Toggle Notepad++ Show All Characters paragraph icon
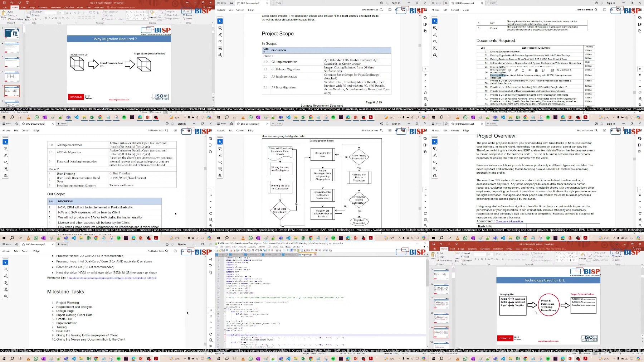This screenshot has width=644, height=362. click(x=288, y=250)
